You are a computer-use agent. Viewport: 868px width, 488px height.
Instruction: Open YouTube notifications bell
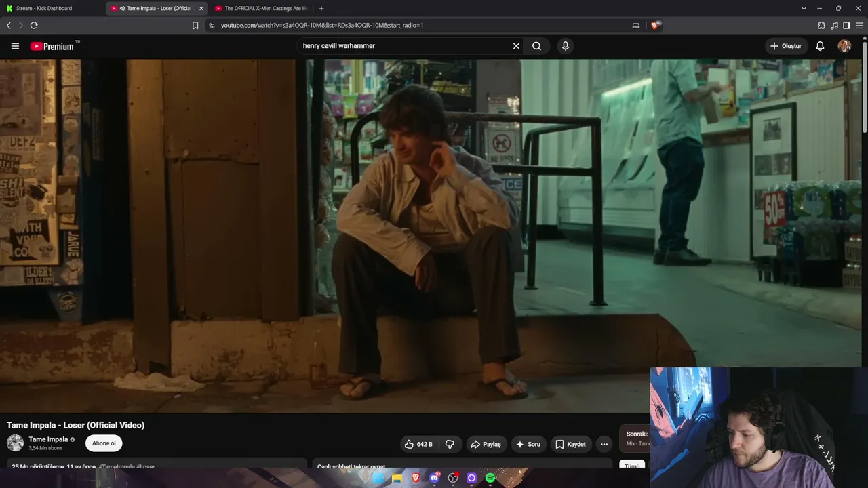(x=820, y=46)
